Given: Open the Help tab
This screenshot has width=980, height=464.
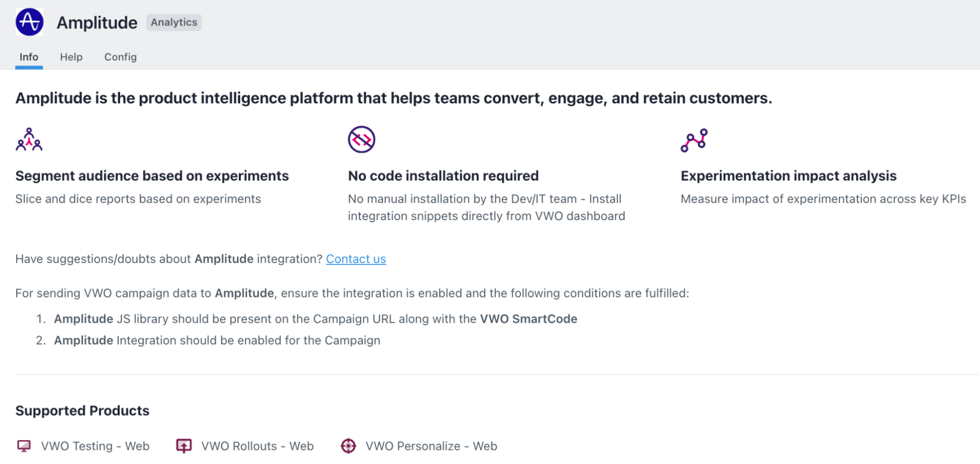Looking at the screenshot, I should tap(71, 57).
